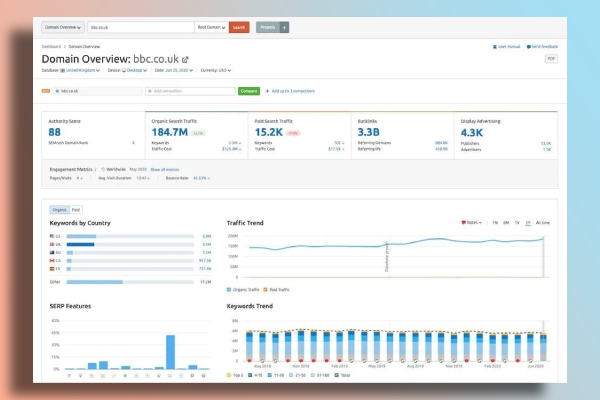This screenshot has height=400, width=600.
Task: Select the All time range in Traffic Trend
Action: point(543,222)
